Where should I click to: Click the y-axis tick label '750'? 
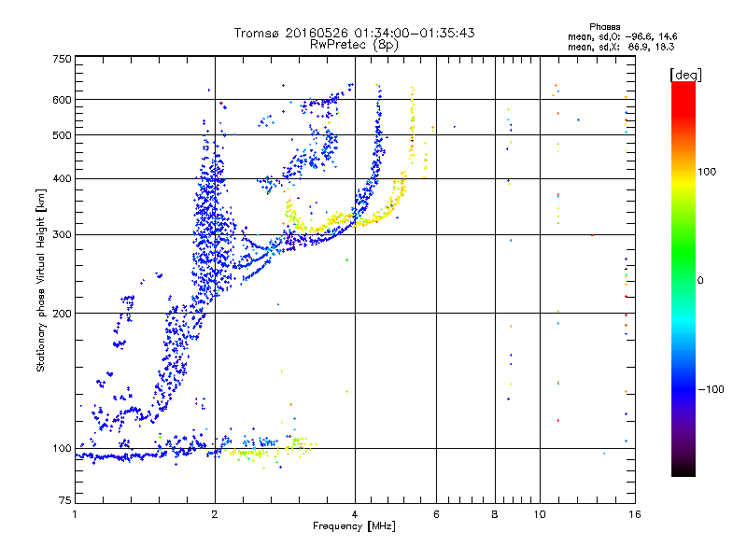62,59
